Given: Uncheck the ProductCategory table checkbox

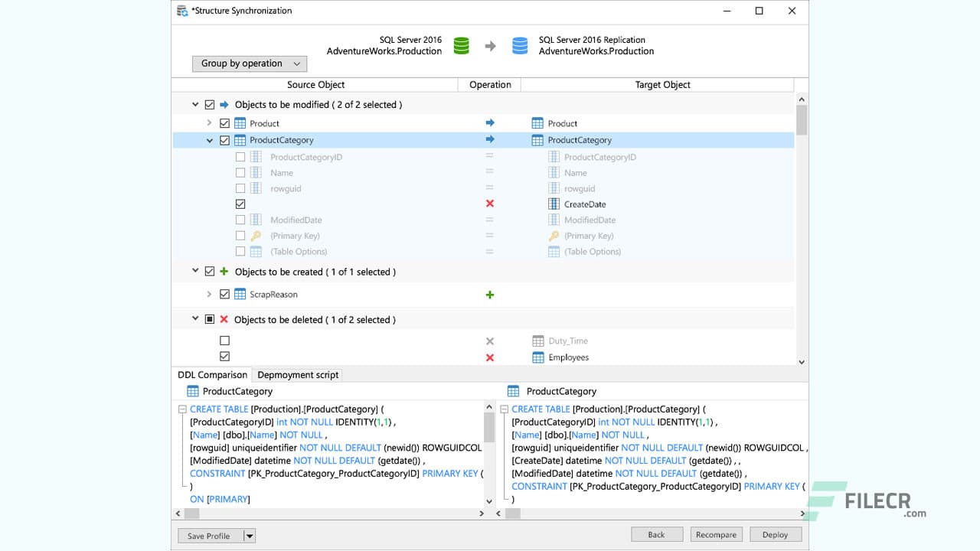Looking at the screenshot, I should point(224,140).
